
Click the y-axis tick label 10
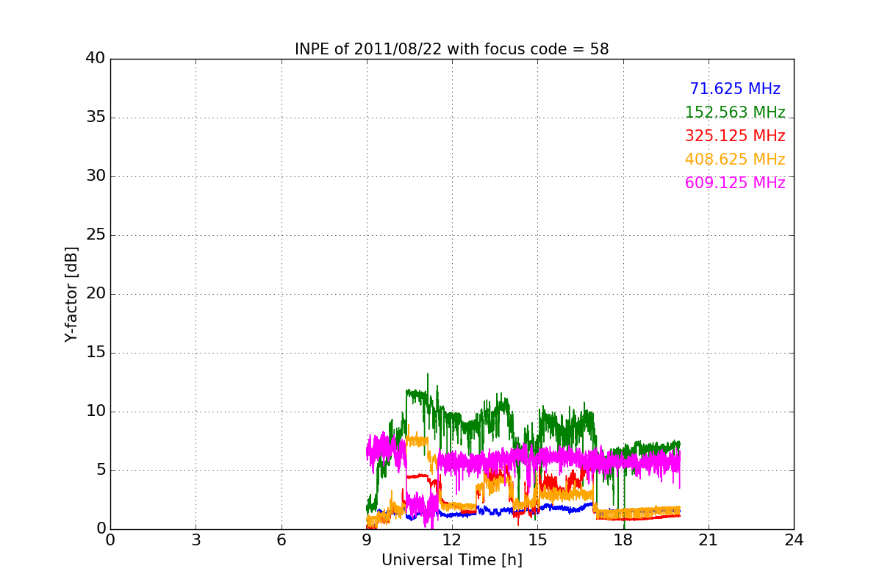[x=96, y=412]
